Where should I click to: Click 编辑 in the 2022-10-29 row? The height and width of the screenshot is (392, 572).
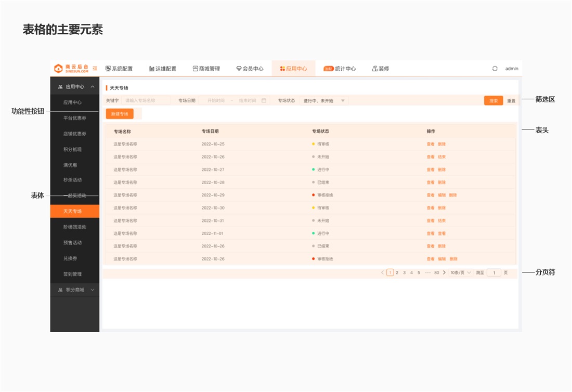coord(442,195)
